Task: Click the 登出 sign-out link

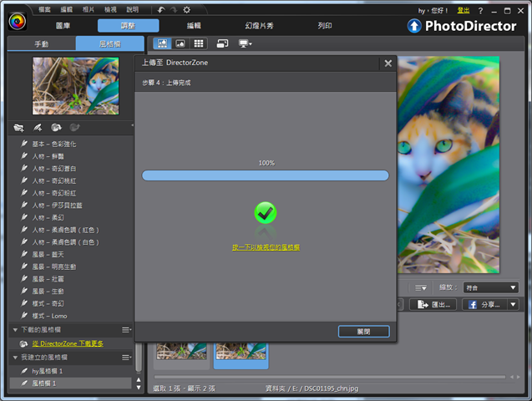Action: (x=464, y=11)
